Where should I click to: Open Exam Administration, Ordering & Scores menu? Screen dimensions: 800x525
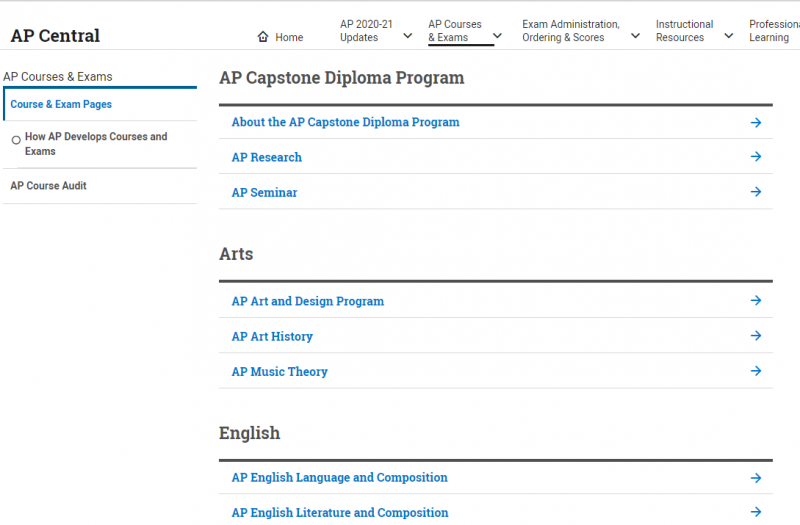click(x=570, y=31)
